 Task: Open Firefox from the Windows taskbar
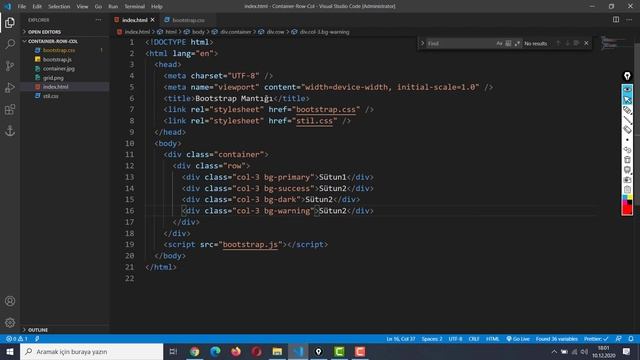pyautogui.click(x=236, y=351)
